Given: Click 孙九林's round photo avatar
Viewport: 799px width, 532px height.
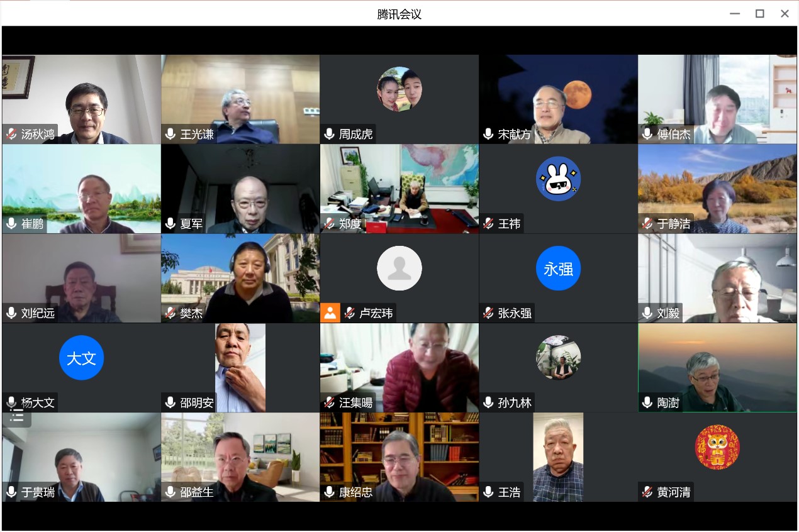Looking at the screenshot, I should (559, 357).
